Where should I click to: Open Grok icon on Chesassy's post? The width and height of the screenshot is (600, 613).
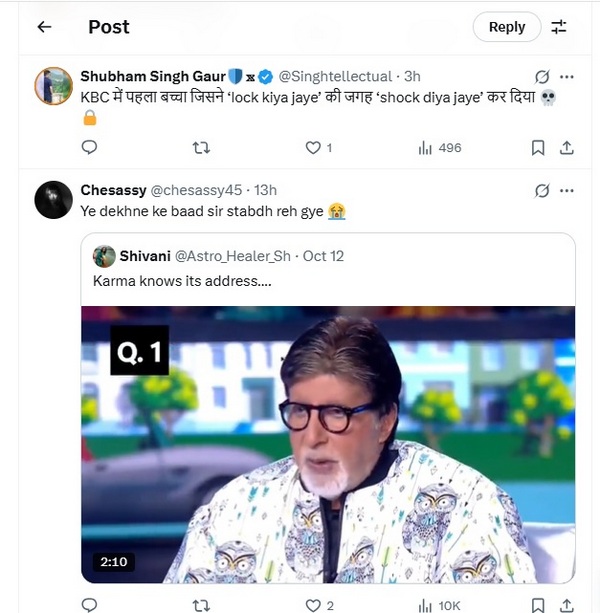[x=542, y=190]
